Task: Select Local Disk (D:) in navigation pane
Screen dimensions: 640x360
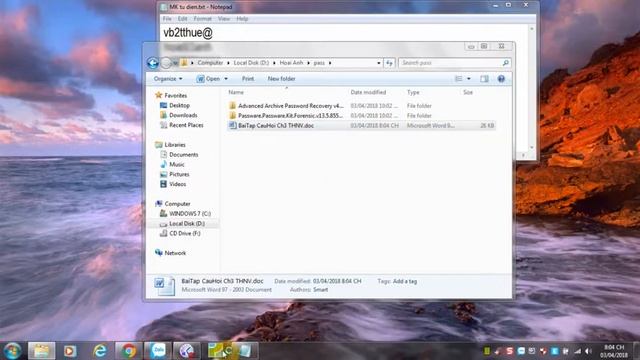Action: (x=187, y=224)
